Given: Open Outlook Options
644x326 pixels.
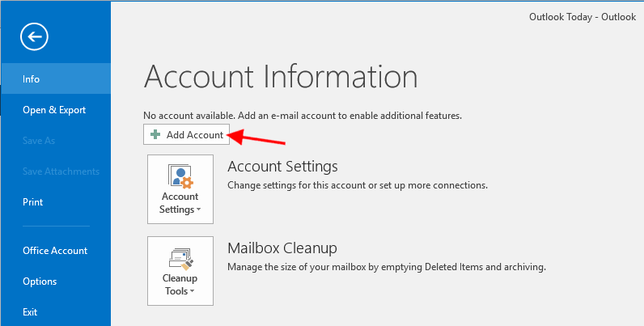Looking at the screenshot, I should tap(56, 282).
